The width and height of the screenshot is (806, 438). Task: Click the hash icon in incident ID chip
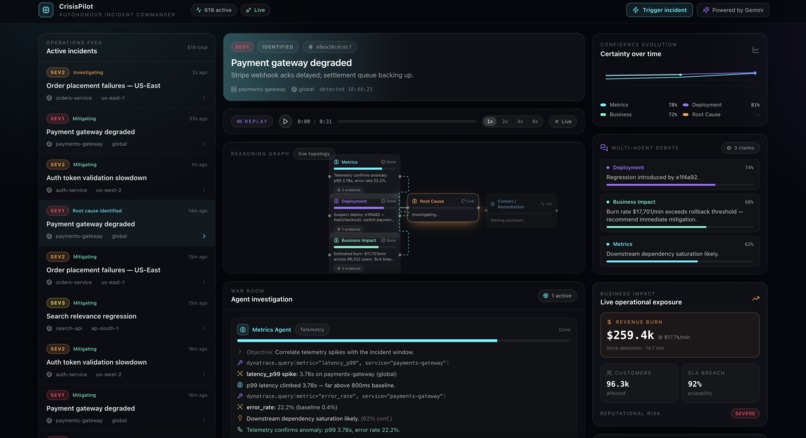tap(310, 47)
